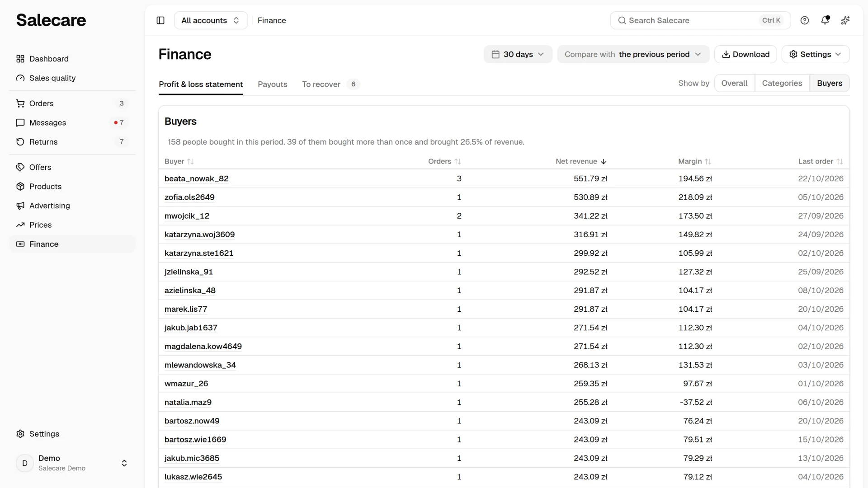The width and height of the screenshot is (868, 488).
Task: Open Orders in sidebar
Action: click(72, 103)
